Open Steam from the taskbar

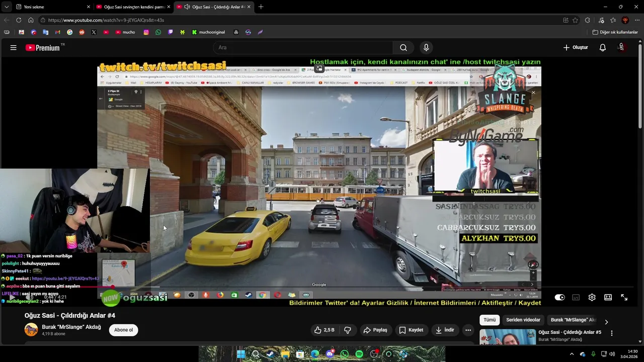pos(270,354)
